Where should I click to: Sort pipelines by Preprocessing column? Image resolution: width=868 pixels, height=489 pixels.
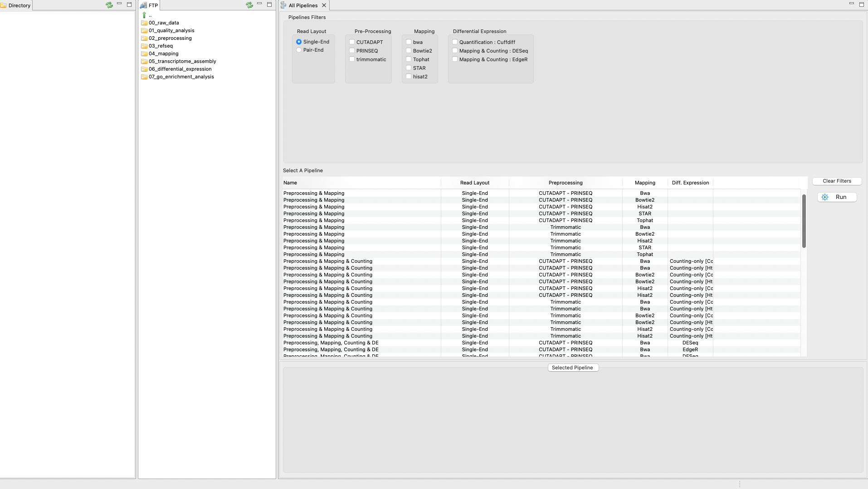click(566, 183)
